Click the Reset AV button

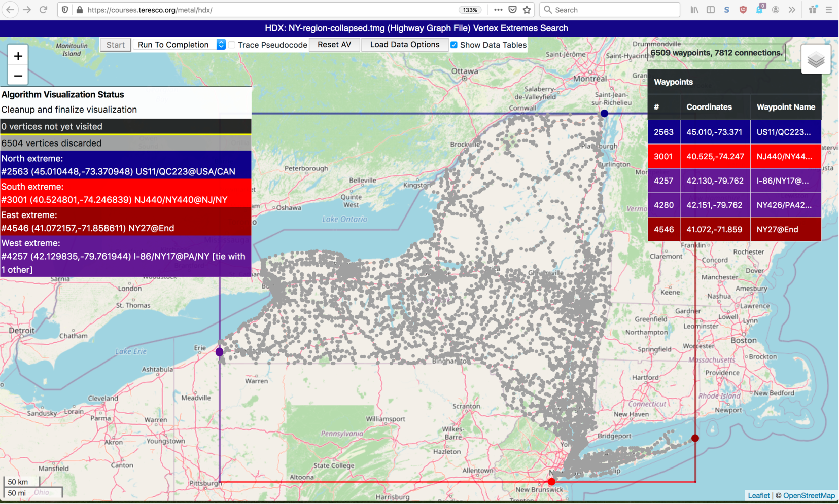(334, 45)
